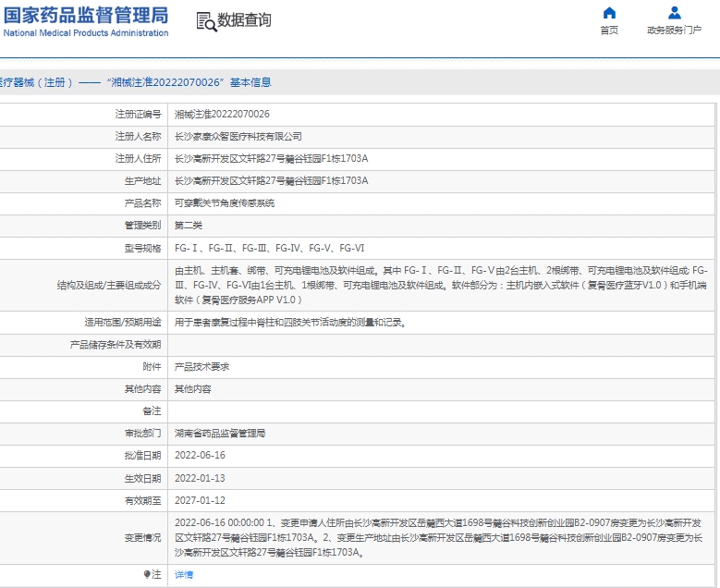Image resolution: width=720 pixels, height=588 pixels.
Task: Select product name 可穿戴关节角度传感系统
Action: (225, 203)
